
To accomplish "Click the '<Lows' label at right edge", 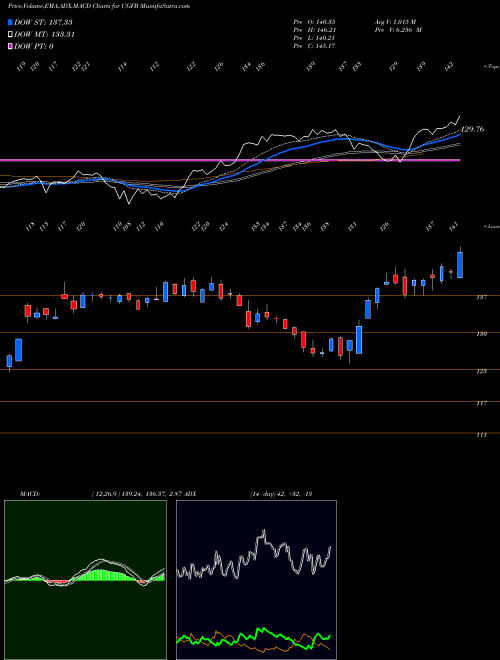I will click(492, 226).
